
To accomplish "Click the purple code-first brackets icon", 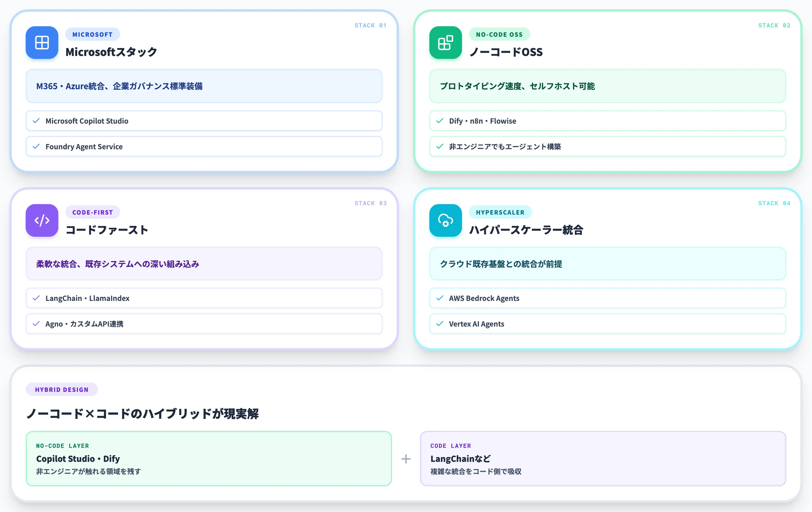I will coord(42,220).
